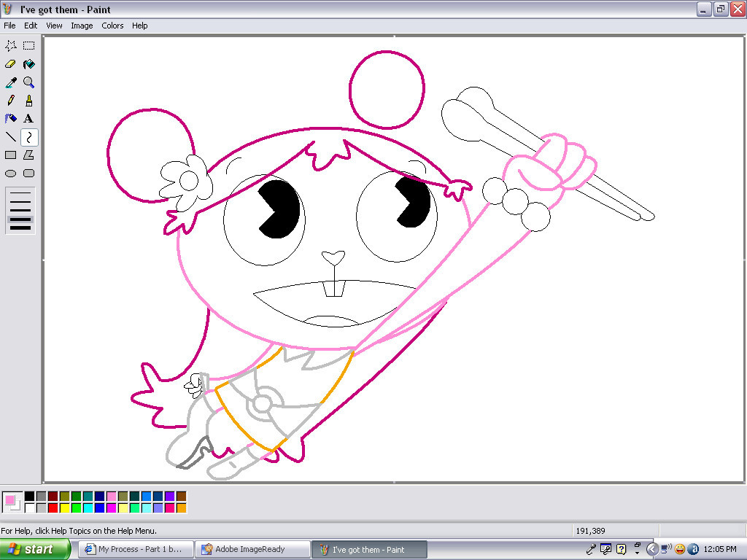
Task: Select the rectangular Select tool
Action: pyautogui.click(x=29, y=46)
